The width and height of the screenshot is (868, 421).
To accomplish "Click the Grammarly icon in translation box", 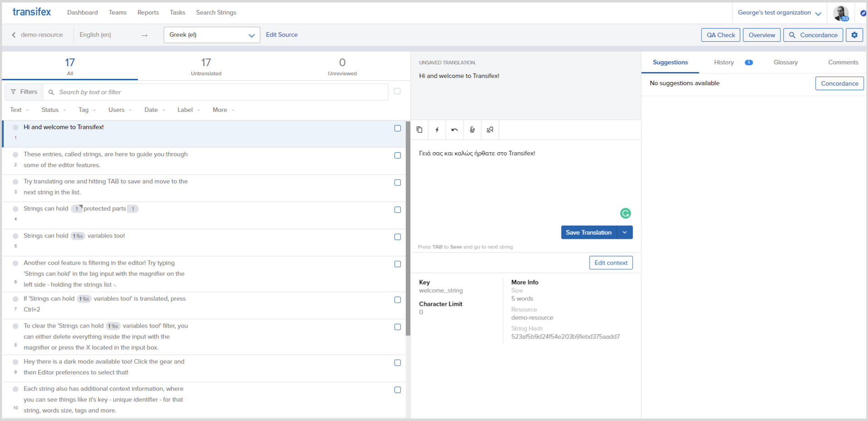I will pos(625,213).
